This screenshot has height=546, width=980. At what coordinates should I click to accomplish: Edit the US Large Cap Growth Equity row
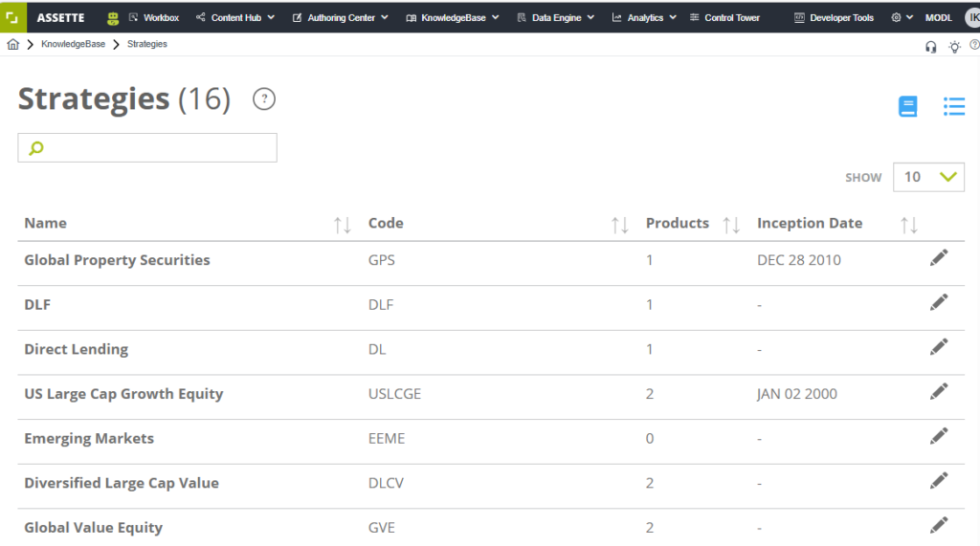point(939,391)
